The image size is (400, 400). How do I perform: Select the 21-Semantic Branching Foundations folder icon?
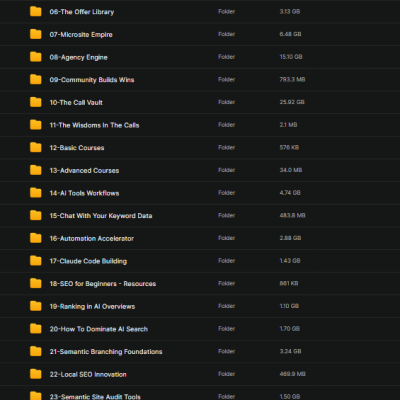click(36, 352)
